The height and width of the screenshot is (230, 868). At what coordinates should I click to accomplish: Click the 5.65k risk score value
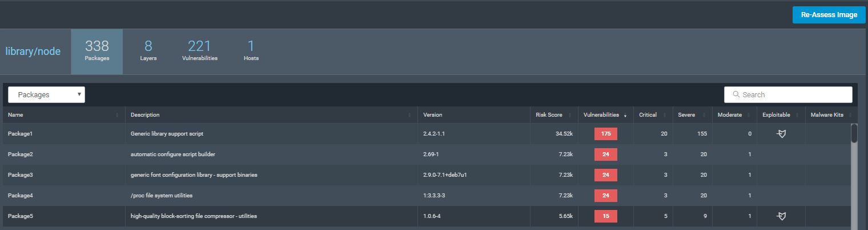[x=565, y=216]
